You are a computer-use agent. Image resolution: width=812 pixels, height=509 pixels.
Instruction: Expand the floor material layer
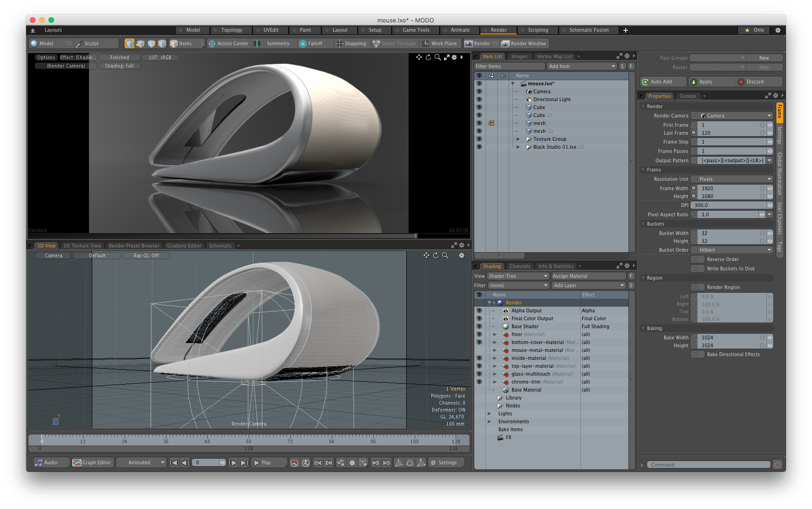tap(495, 334)
